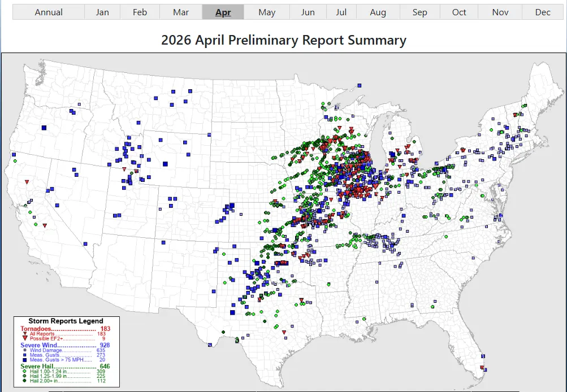View the Jul monthly summary tab

341,12
